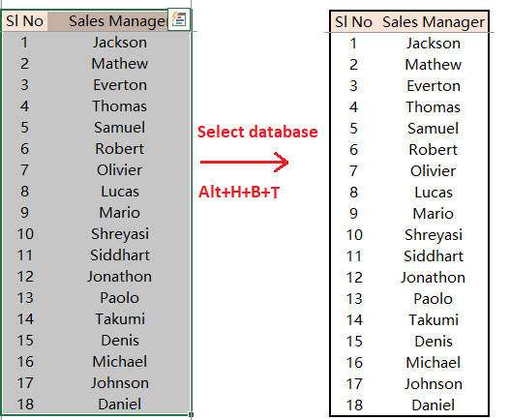Open the Quick Analysis icon

coord(179,20)
